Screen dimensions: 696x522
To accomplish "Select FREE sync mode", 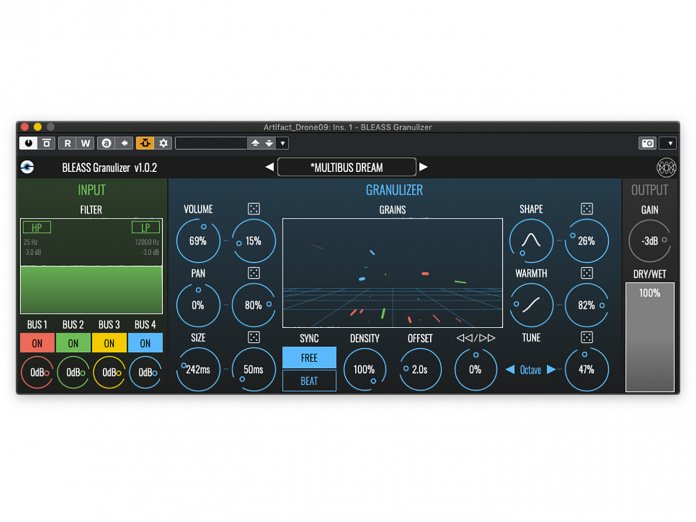I will [309, 357].
